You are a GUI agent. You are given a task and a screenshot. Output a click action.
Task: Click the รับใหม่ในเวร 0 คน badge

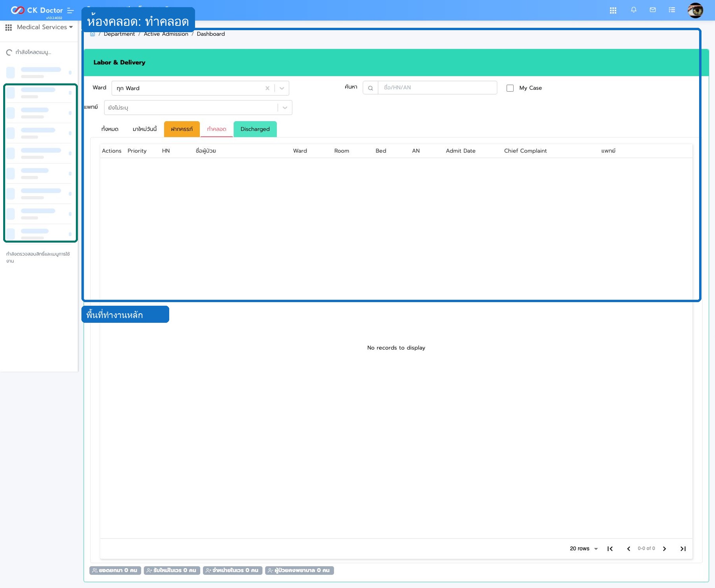coord(172,571)
